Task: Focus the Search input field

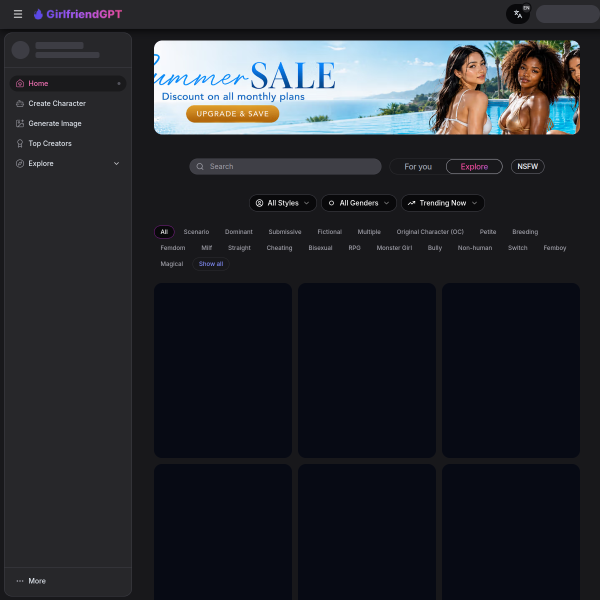Action: [x=285, y=166]
